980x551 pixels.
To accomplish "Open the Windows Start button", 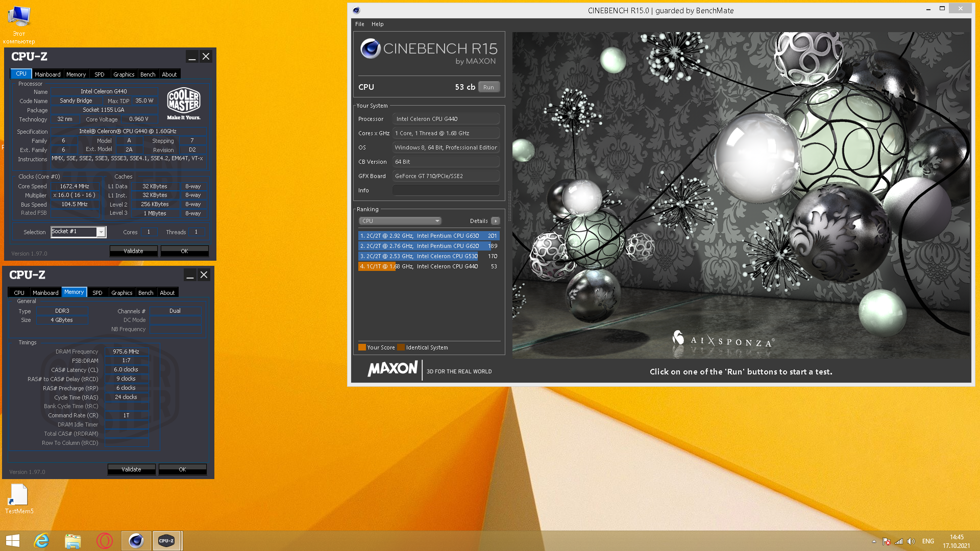I will (13, 541).
